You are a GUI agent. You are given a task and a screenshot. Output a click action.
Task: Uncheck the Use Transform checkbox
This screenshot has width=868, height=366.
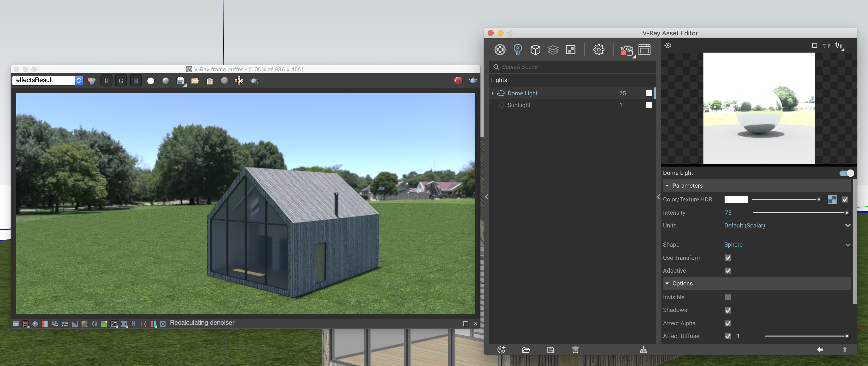tap(728, 258)
